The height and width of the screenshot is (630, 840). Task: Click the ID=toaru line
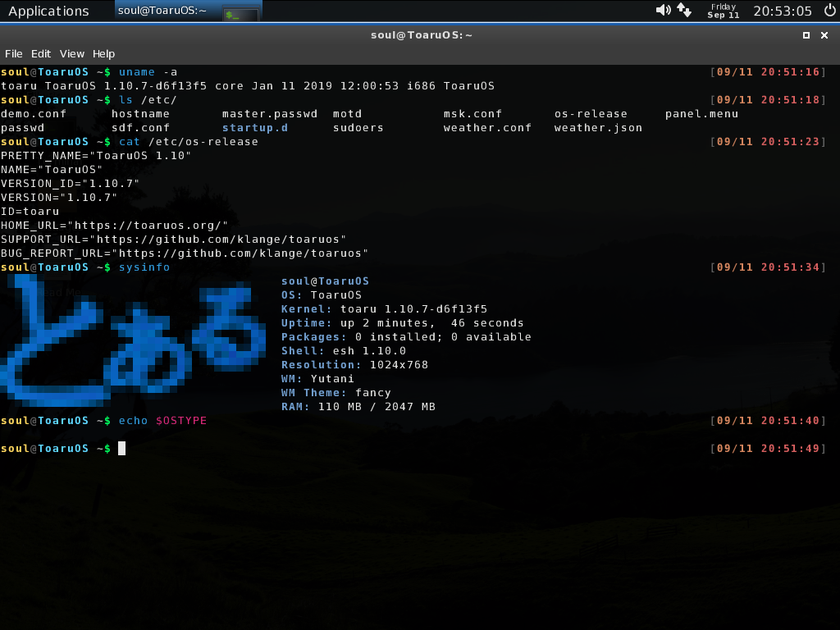pyautogui.click(x=30, y=212)
